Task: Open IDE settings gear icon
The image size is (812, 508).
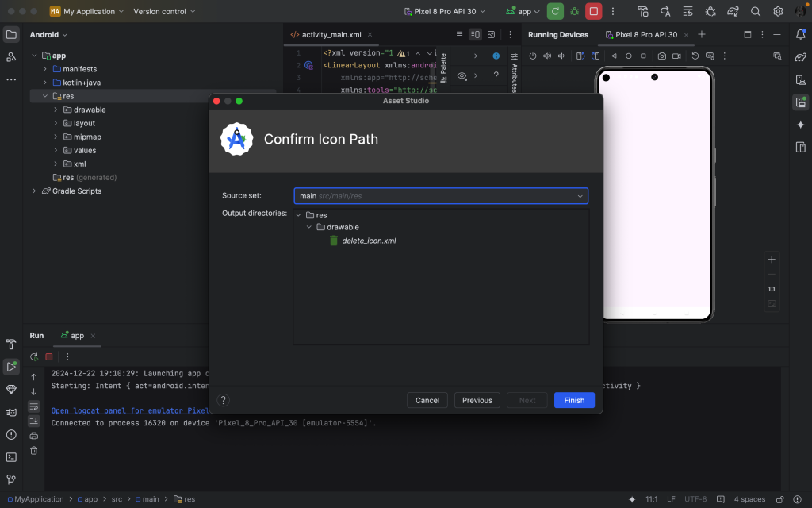Action: click(778, 11)
